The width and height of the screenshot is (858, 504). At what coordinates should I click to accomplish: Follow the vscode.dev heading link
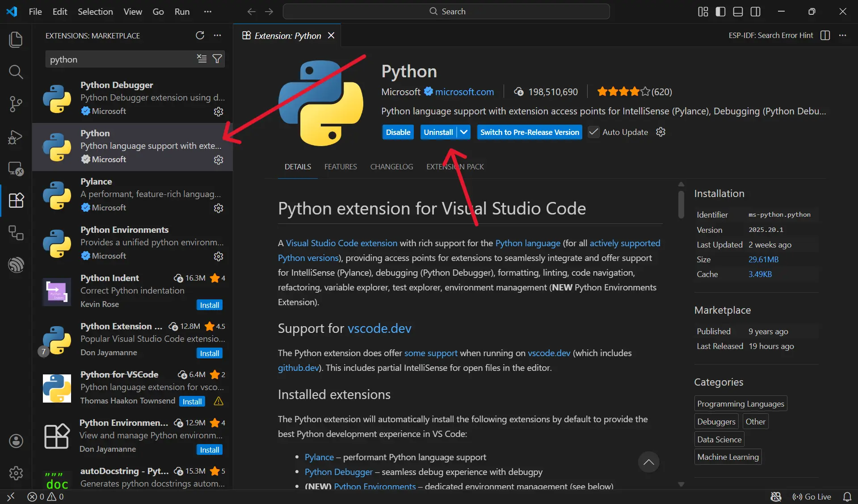tap(379, 328)
